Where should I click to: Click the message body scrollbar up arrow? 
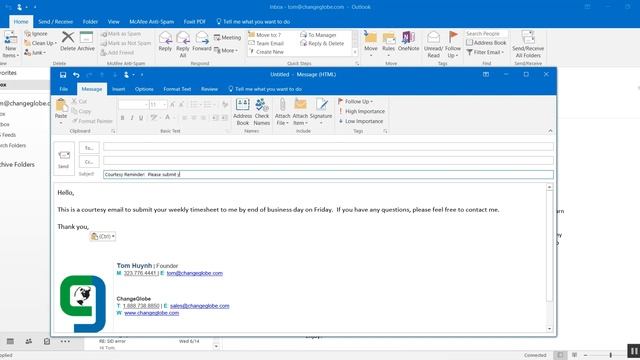(x=549, y=187)
